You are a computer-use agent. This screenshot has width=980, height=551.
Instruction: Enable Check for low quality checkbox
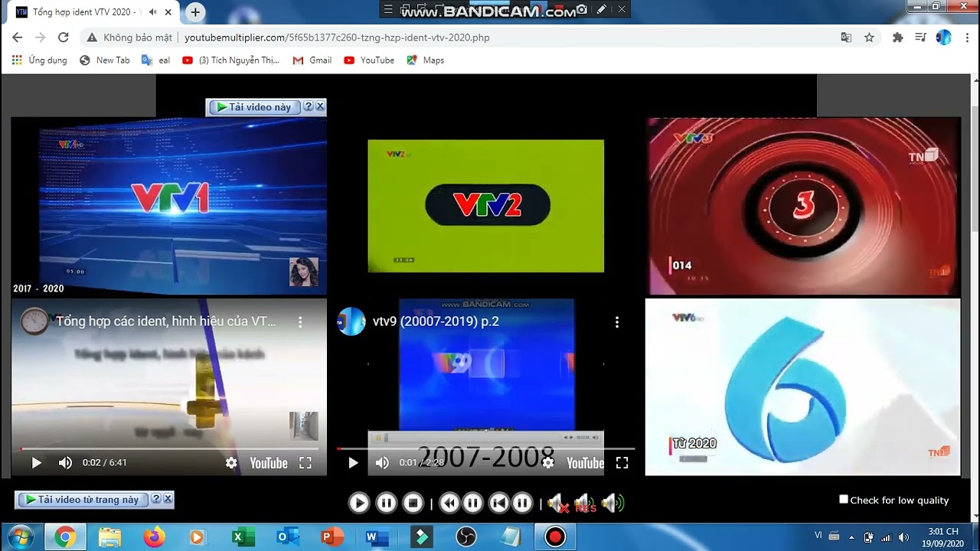tap(844, 499)
